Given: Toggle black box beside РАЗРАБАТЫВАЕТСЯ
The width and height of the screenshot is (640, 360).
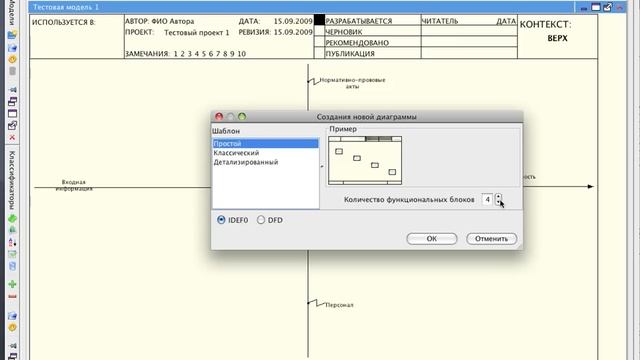Looking at the screenshot, I should pyautogui.click(x=319, y=20).
